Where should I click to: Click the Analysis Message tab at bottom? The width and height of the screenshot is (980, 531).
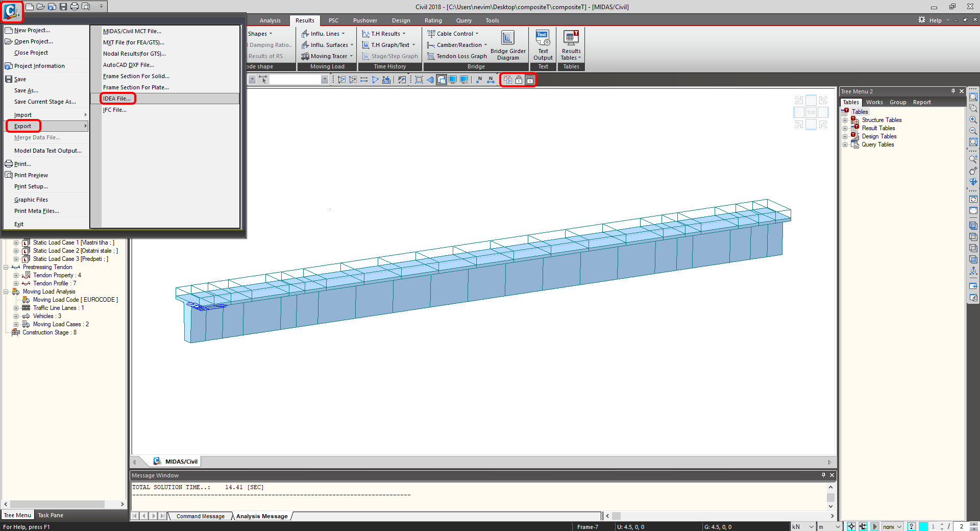(x=262, y=516)
